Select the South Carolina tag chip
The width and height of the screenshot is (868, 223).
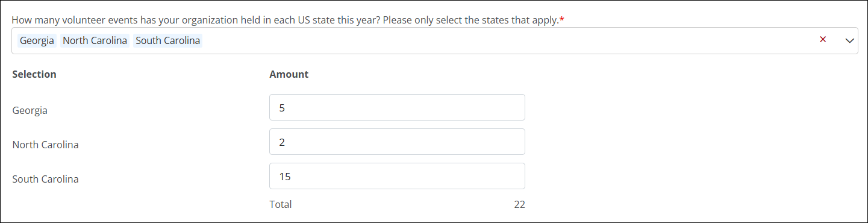168,40
